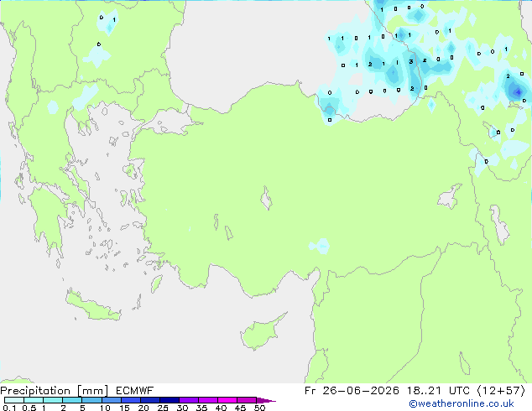532x411 pixels.
Task: Click the 35–40 mm legend swatch
Action: pos(208,400)
